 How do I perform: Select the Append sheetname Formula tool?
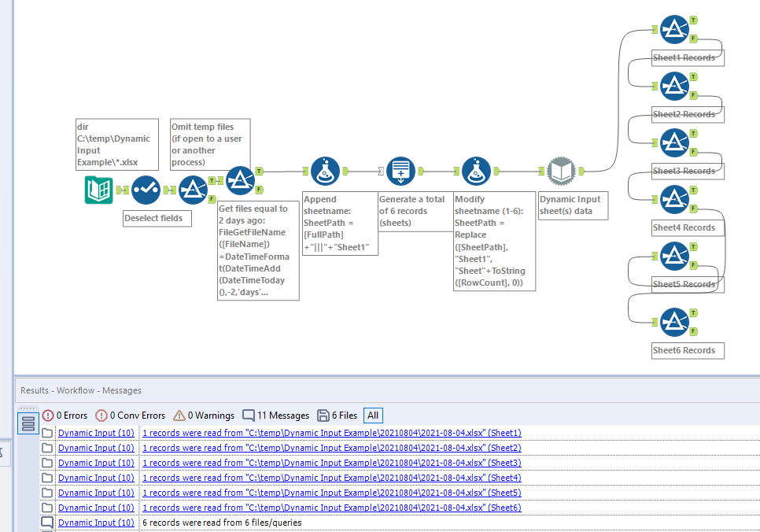point(325,172)
